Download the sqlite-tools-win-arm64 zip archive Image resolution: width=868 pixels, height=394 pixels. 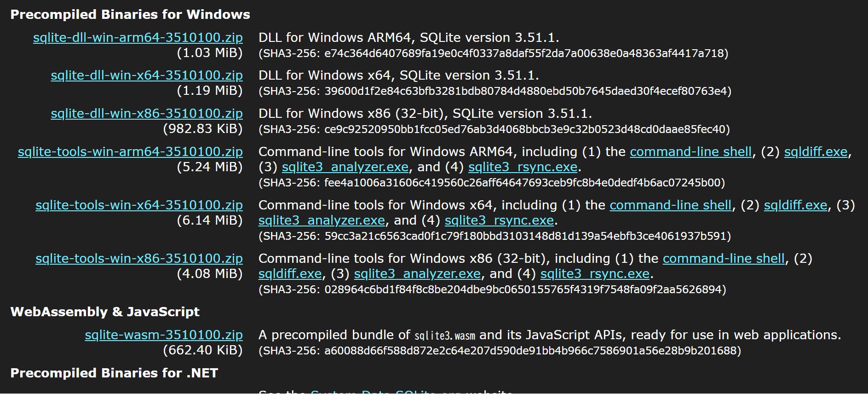(x=130, y=151)
